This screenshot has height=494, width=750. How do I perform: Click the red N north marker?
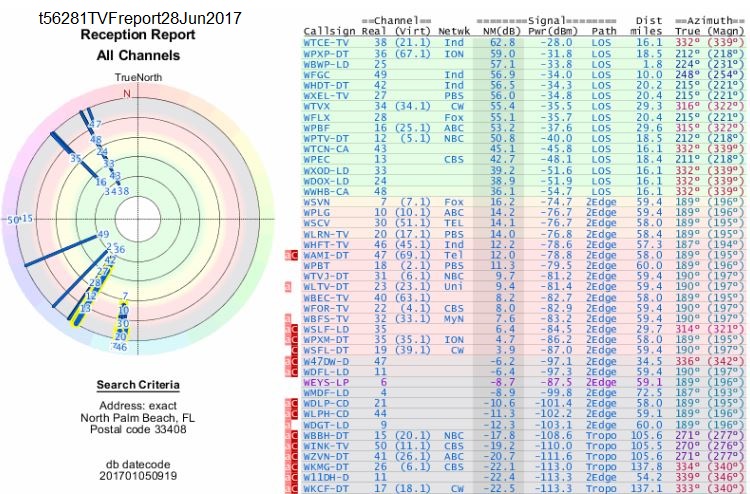click(x=126, y=92)
